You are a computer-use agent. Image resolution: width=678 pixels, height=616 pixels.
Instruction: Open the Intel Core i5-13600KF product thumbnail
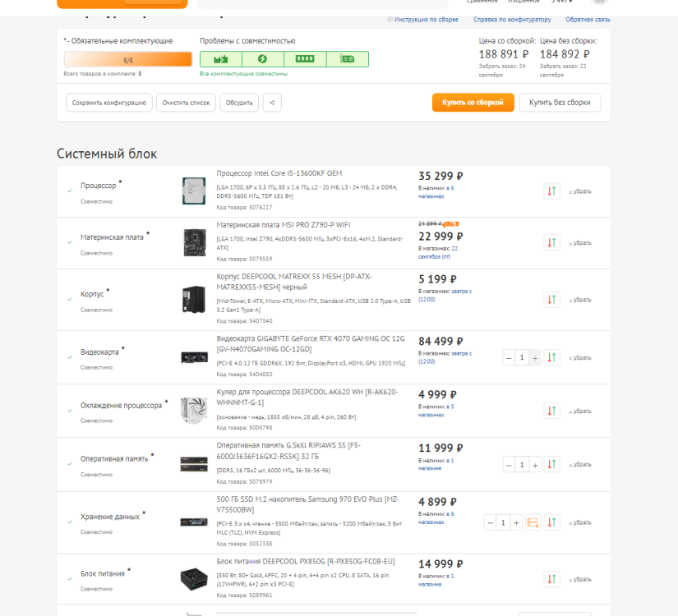click(194, 191)
